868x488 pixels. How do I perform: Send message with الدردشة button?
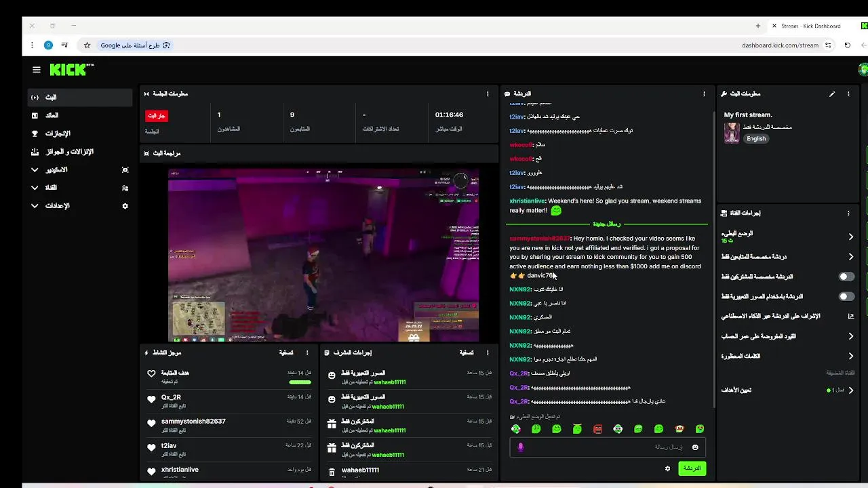[692, 468]
